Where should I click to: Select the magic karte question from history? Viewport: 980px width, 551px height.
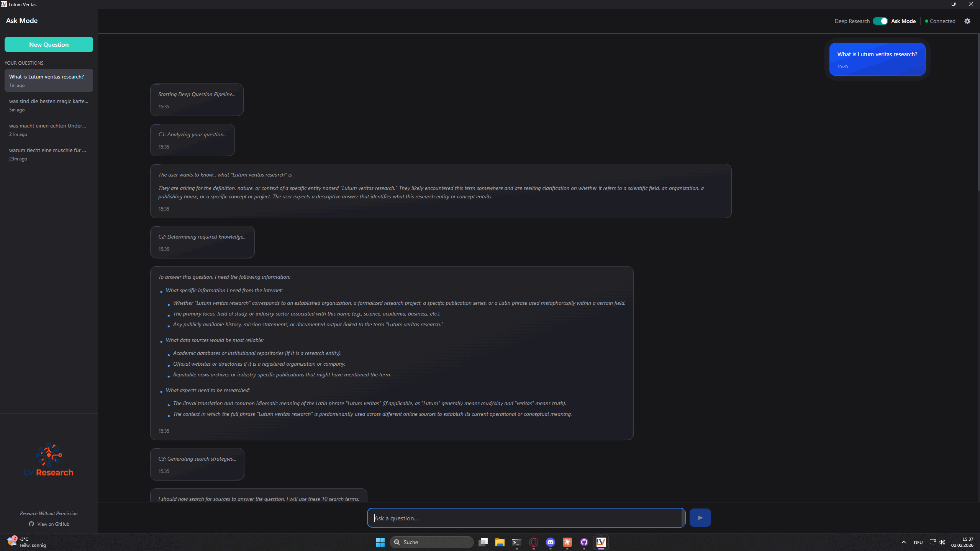tap(49, 105)
